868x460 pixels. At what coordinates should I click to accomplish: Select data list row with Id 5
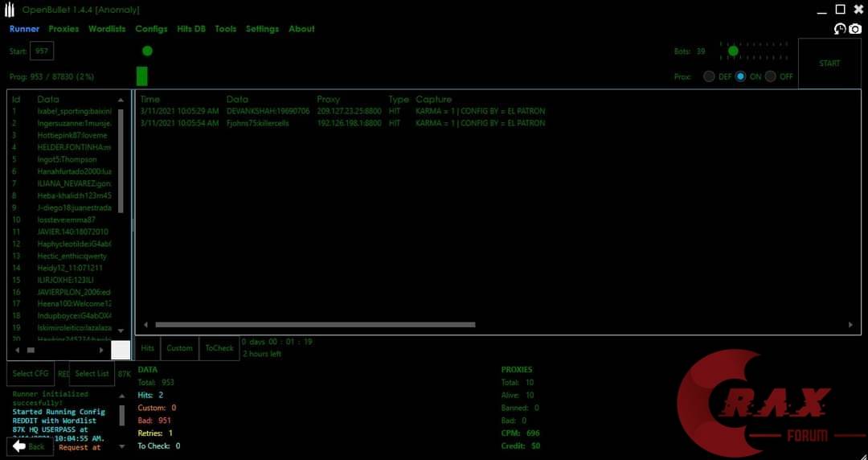pyautogui.click(x=63, y=159)
